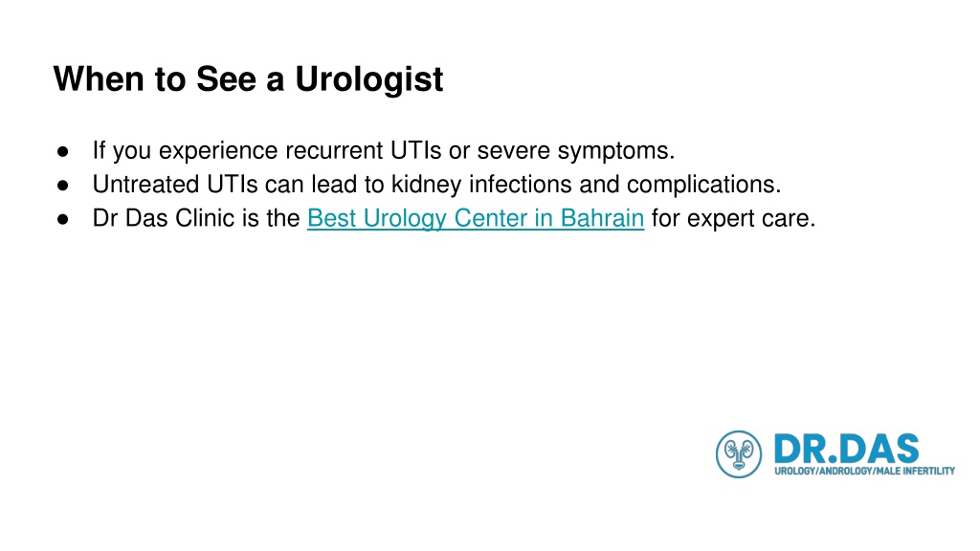This screenshot has width=980, height=551.
Task: Click the words 'Best Urology' in the link
Action: click(x=377, y=218)
